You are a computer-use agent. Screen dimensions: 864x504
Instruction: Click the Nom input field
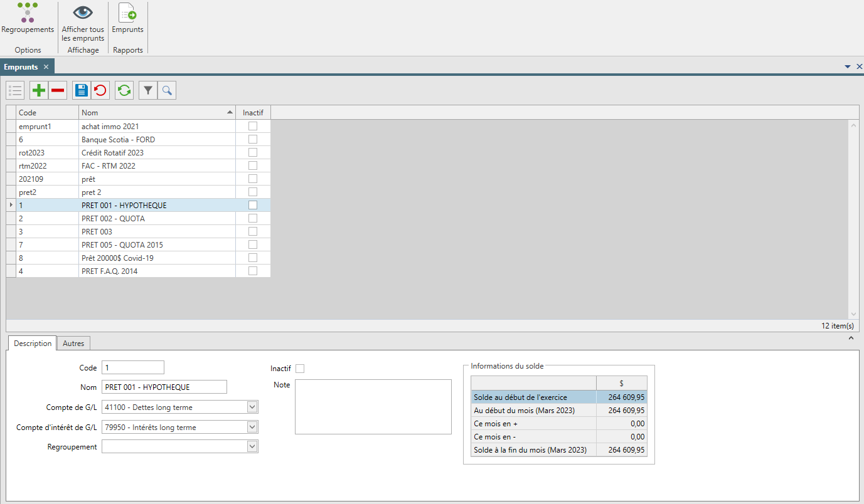click(164, 387)
